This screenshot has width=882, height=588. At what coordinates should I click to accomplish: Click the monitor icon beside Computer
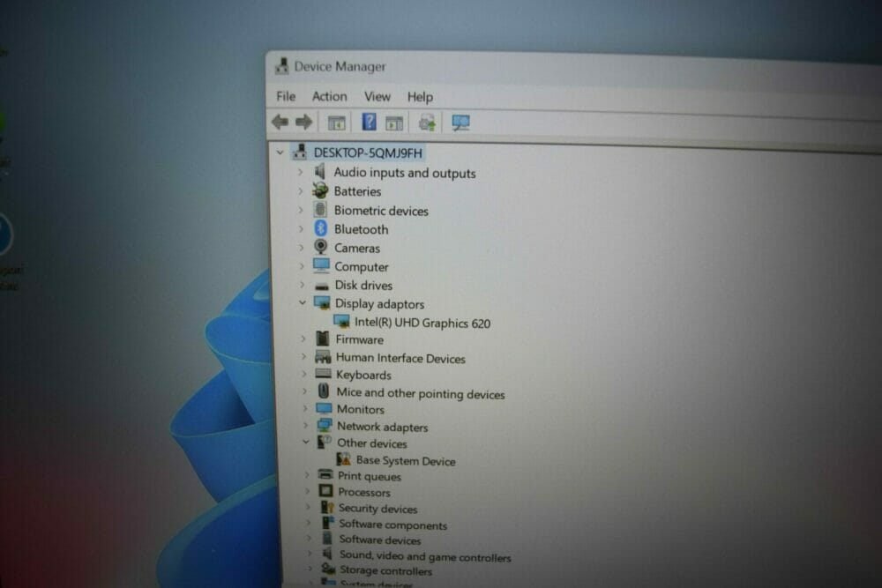click(x=322, y=265)
